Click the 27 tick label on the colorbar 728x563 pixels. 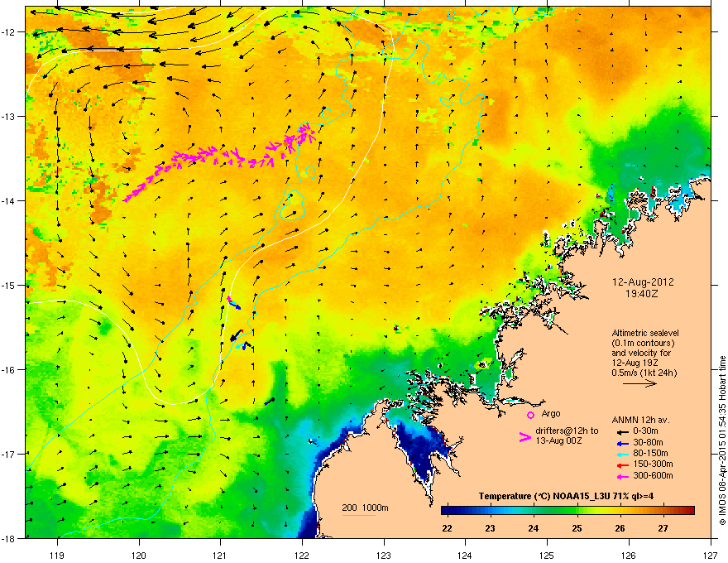(663, 528)
